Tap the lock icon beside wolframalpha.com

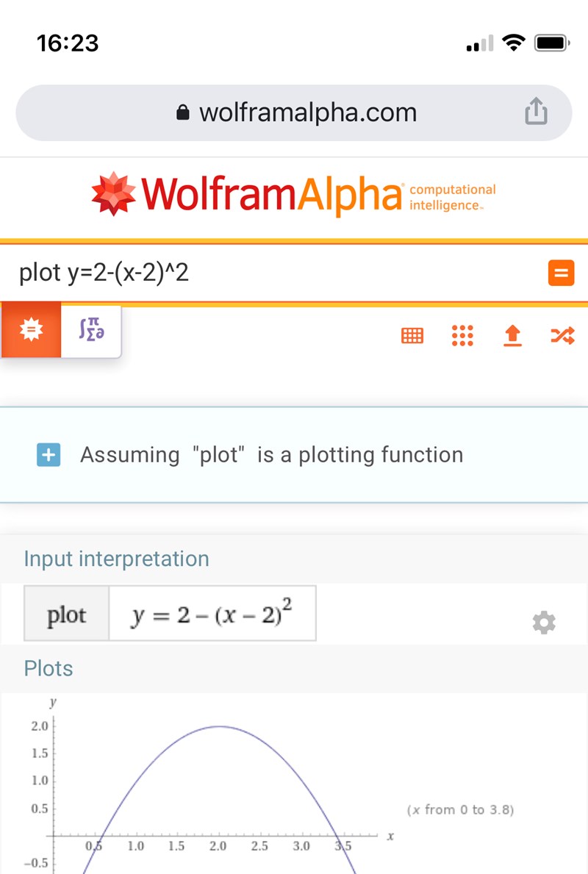tap(184, 113)
